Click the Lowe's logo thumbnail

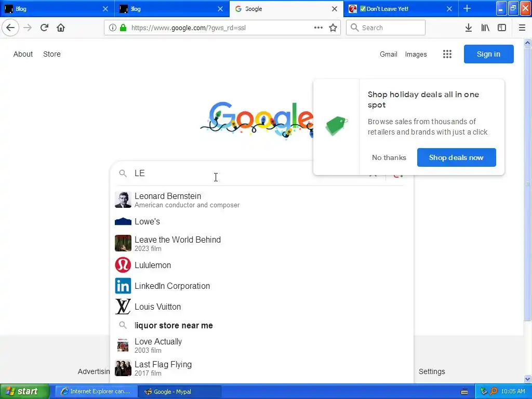(x=123, y=221)
